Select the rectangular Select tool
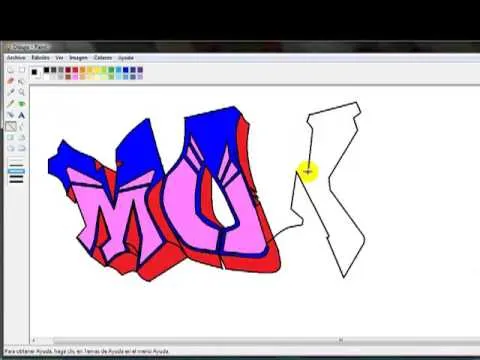Viewport: 480px width, 360px height. pyautogui.click(x=22, y=70)
